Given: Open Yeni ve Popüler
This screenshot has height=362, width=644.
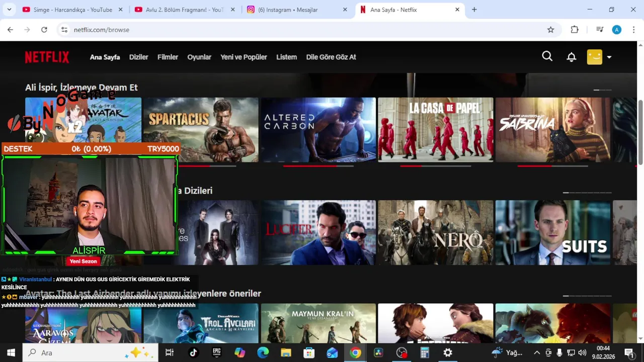Looking at the screenshot, I should pos(244,57).
